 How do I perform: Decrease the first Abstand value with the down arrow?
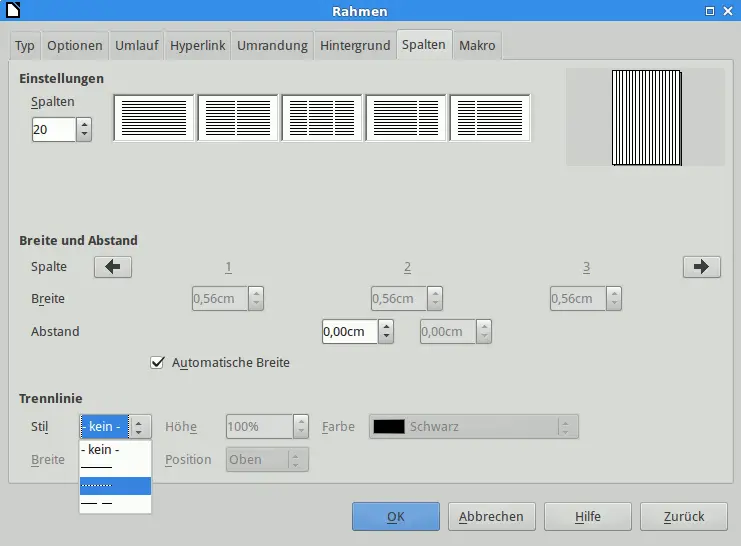click(x=387, y=337)
